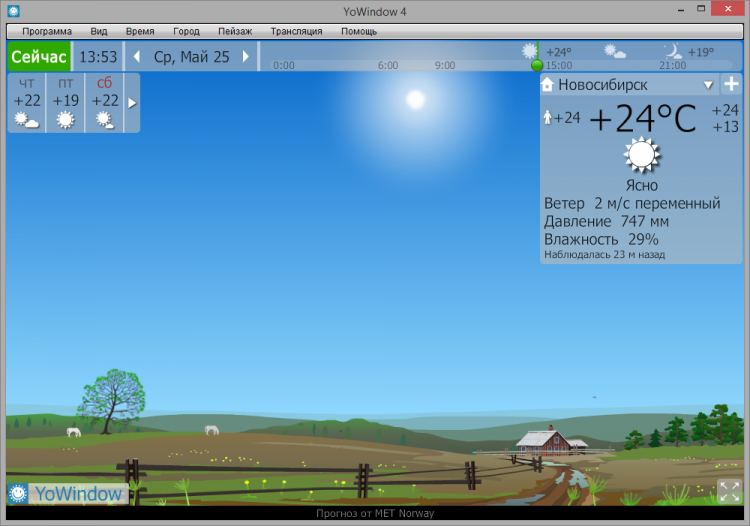Open the Новосибирск city dropdown arrow
This screenshot has height=526, width=750.
pos(708,85)
